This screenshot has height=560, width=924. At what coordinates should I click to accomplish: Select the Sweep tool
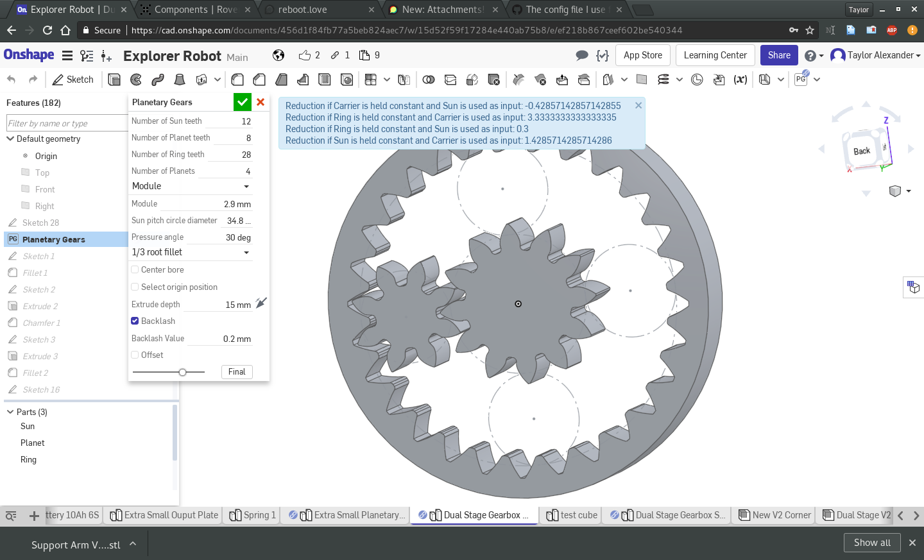(x=158, y=80)
